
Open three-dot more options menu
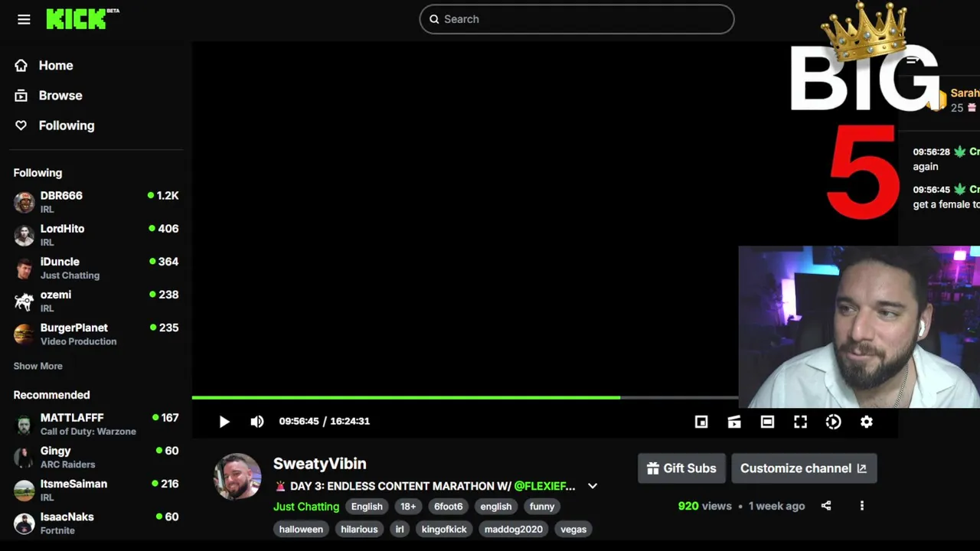pos(862,506)
